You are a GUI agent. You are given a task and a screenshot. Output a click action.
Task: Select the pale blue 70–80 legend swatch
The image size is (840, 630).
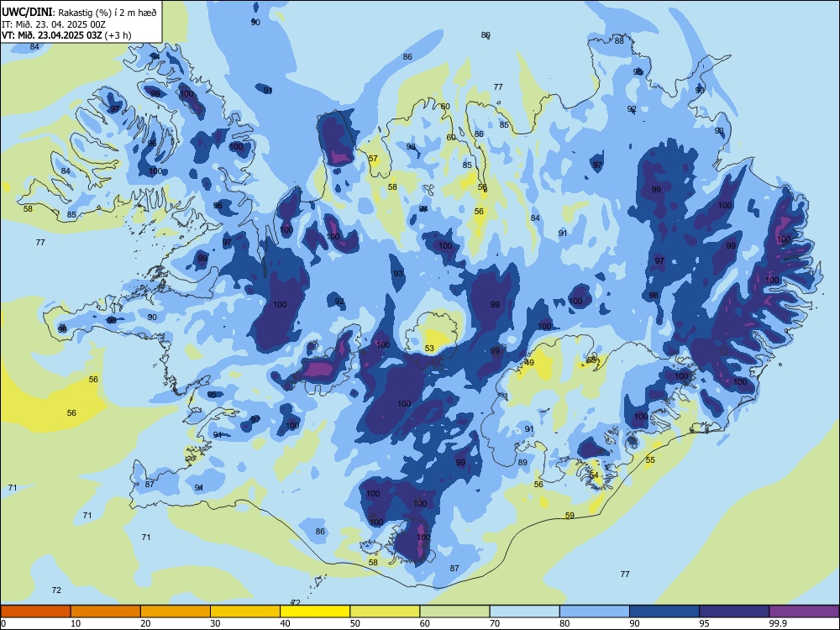pos(524,612)
